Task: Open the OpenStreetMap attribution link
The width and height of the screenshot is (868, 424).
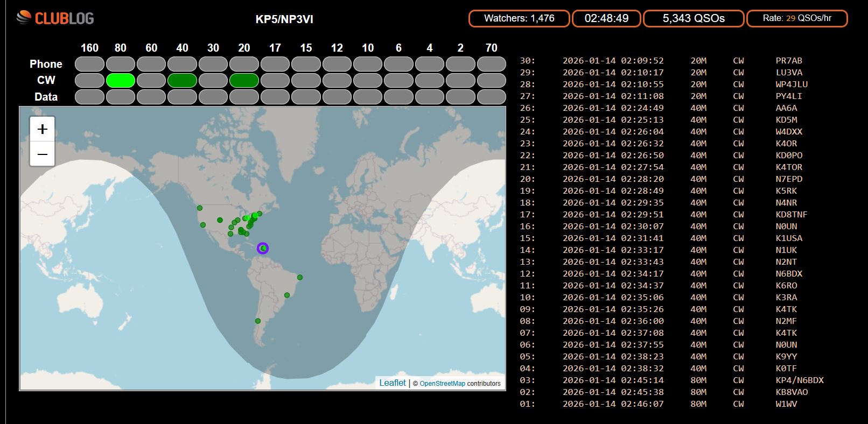Action: pos(442,384)
